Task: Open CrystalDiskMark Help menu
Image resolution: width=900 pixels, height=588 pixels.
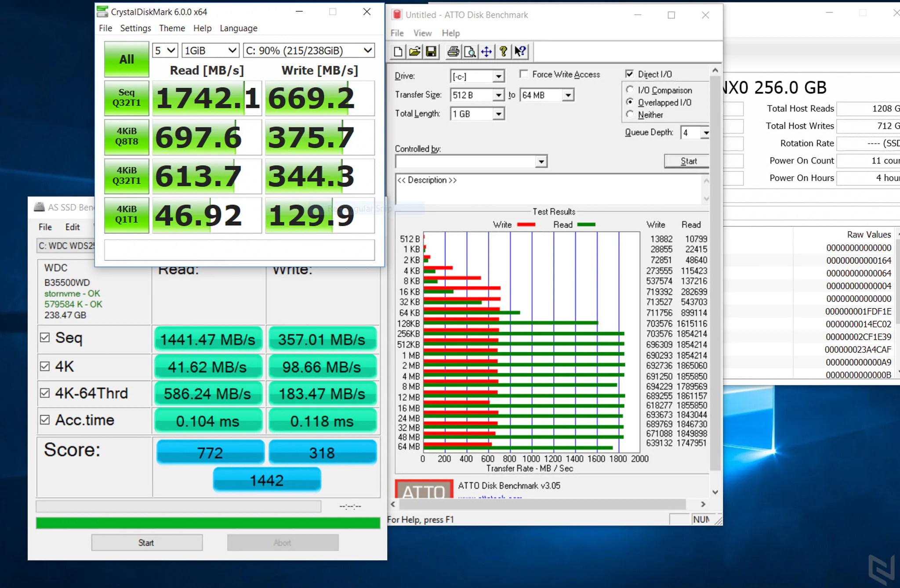Action: (203, 28)
